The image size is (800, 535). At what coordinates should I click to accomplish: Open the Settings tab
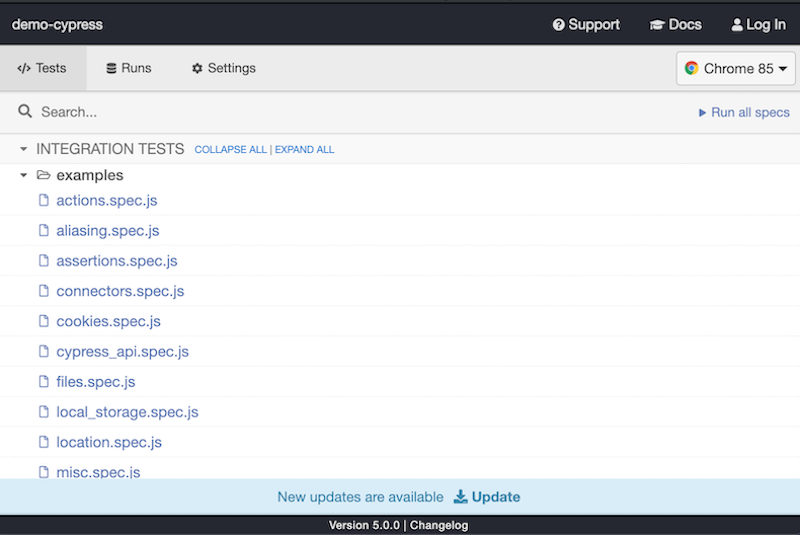(224, 68)
